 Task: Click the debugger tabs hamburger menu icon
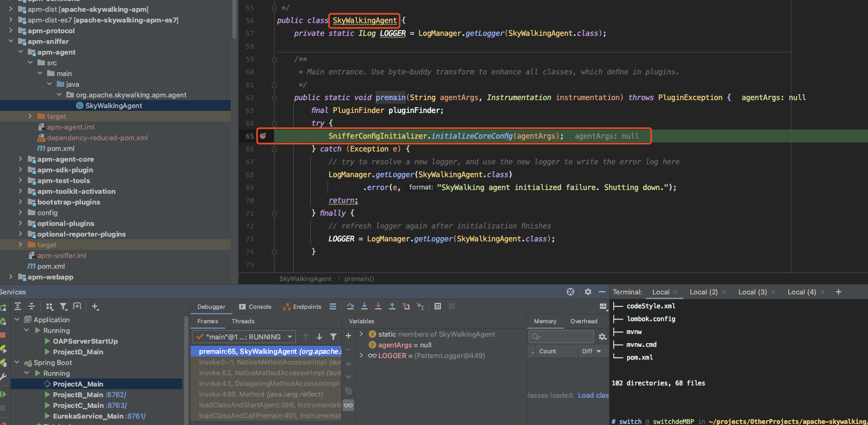click(333, 306)
